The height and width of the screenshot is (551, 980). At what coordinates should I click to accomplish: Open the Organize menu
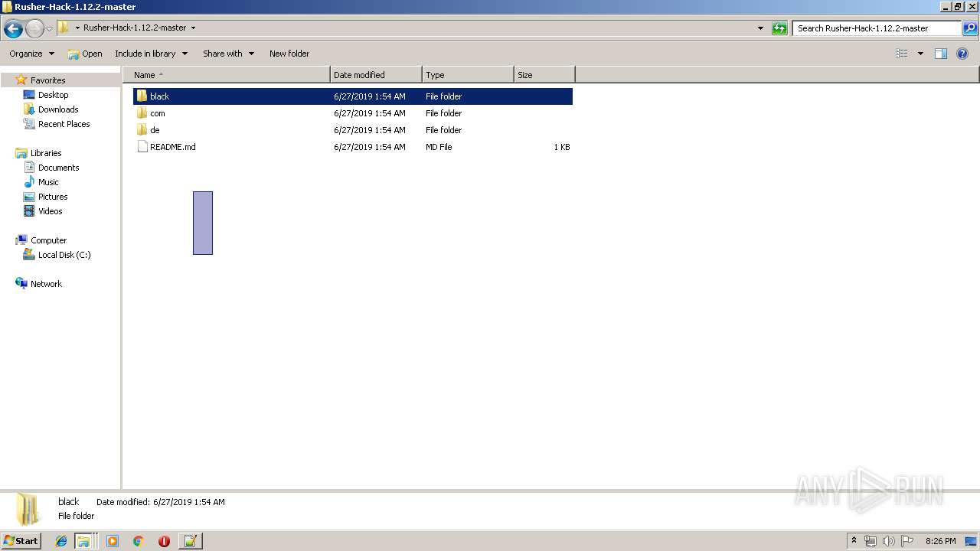(x=31, y=54)
